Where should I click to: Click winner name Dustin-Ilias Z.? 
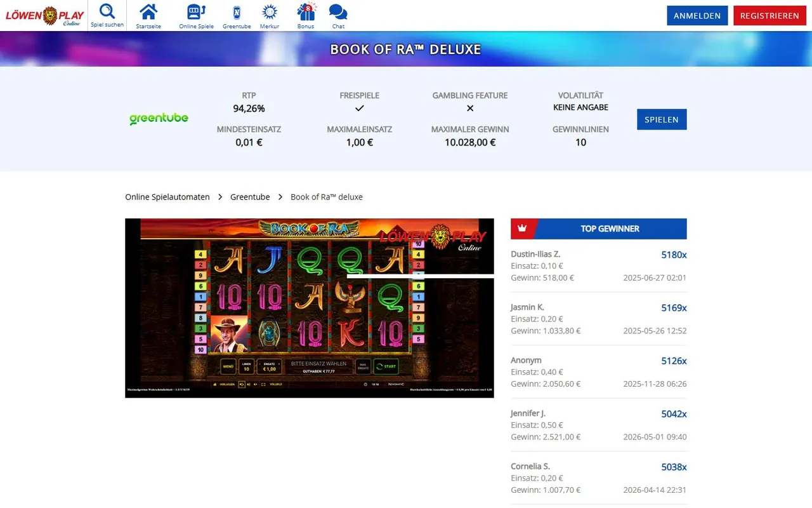coord(535,254)
